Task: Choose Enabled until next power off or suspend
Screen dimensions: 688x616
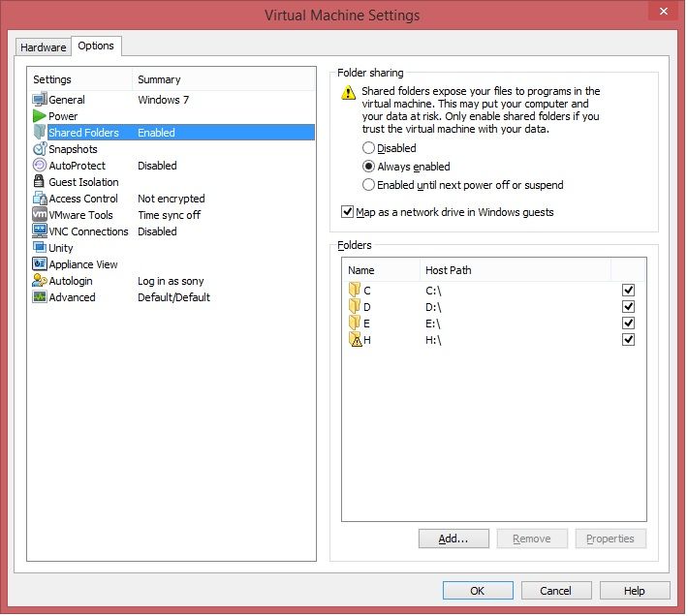Action: click(368, 185)
